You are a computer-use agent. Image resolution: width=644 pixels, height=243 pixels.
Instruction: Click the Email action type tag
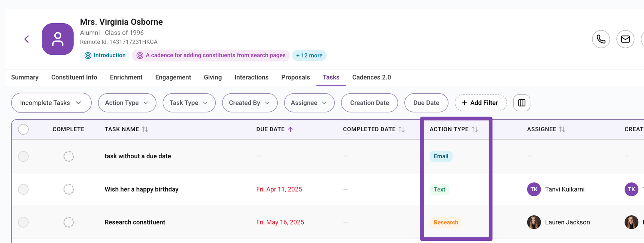click(x=441, y=156)
